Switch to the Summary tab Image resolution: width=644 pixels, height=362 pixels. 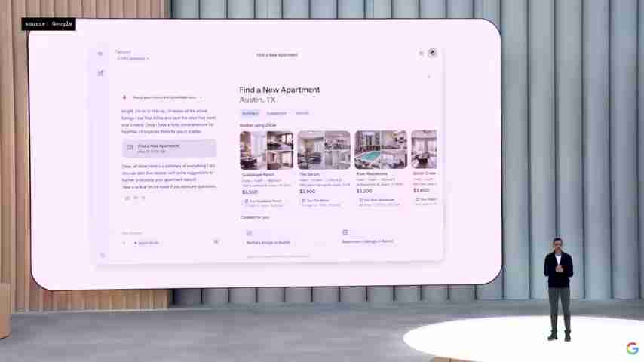(x=250, y=113)
